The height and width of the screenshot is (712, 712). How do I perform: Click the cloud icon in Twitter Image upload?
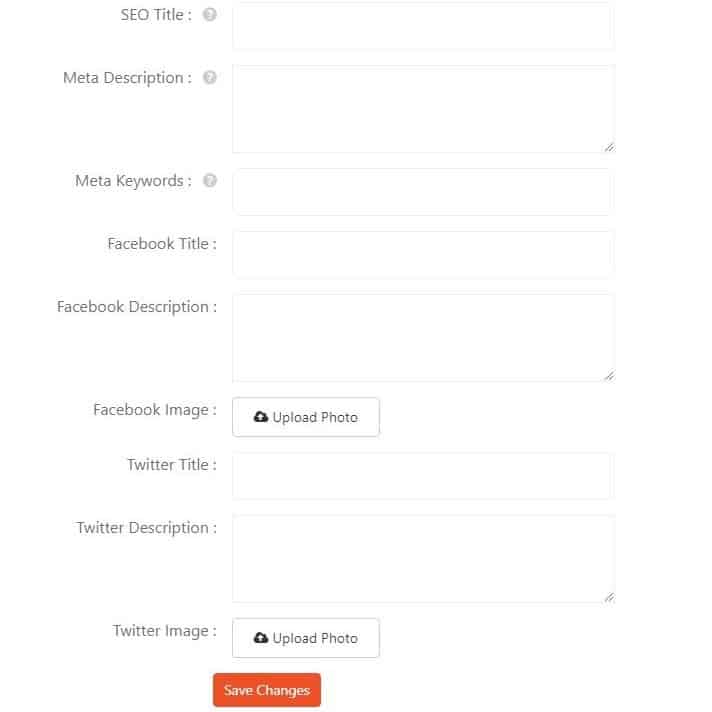(261, 638)
